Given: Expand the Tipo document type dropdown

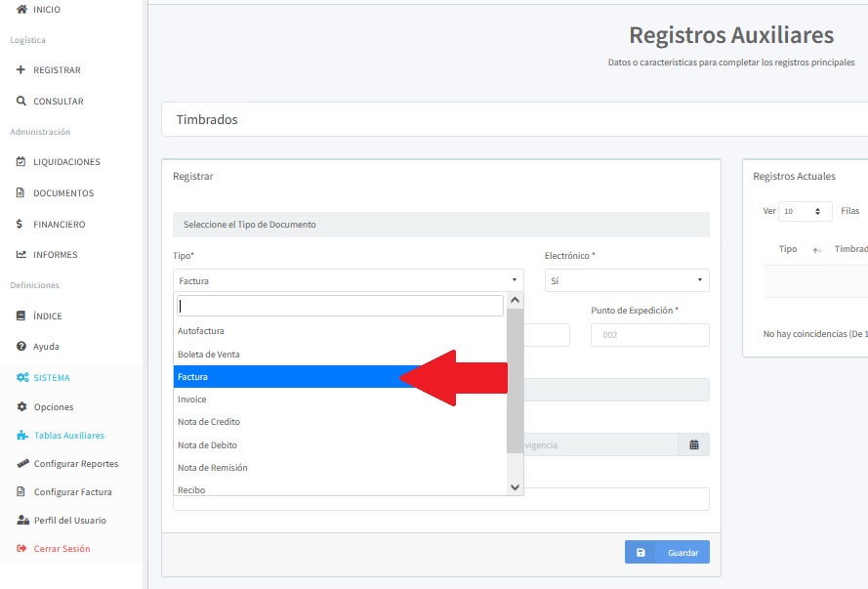Looking at the screenshot, I should pos(349,280).
